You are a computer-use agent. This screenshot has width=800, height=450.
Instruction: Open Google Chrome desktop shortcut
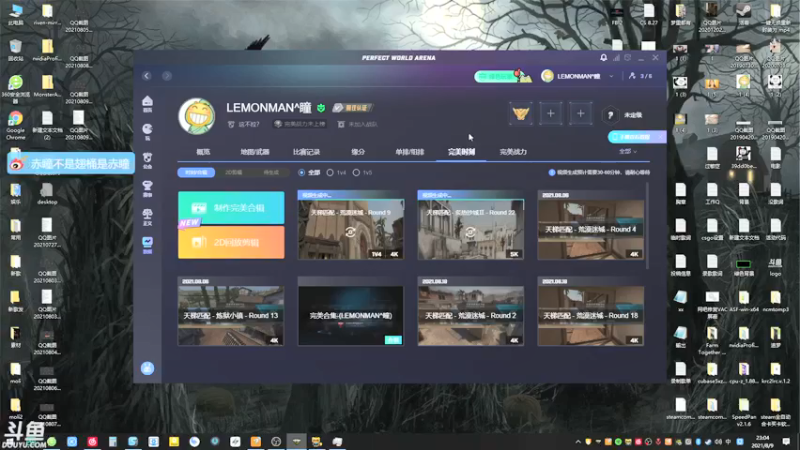coord(15,125)
